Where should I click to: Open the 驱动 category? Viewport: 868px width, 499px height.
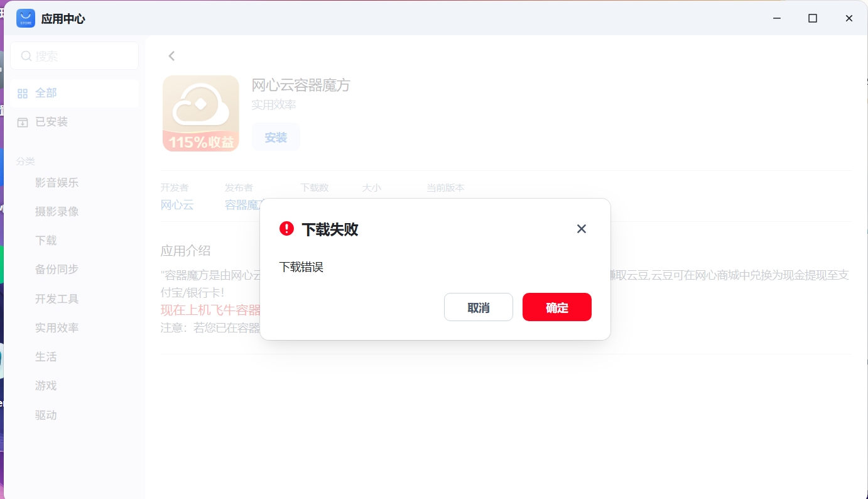click(x=46, y=415)
